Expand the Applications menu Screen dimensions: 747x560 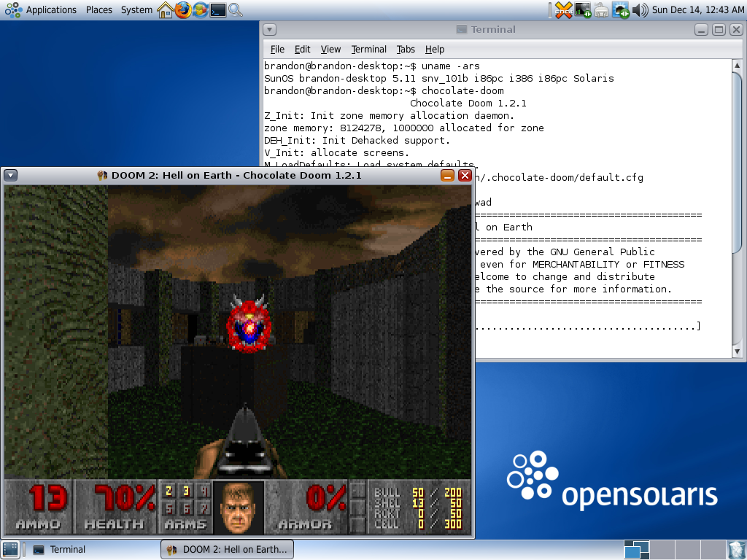tap(42, 10)
